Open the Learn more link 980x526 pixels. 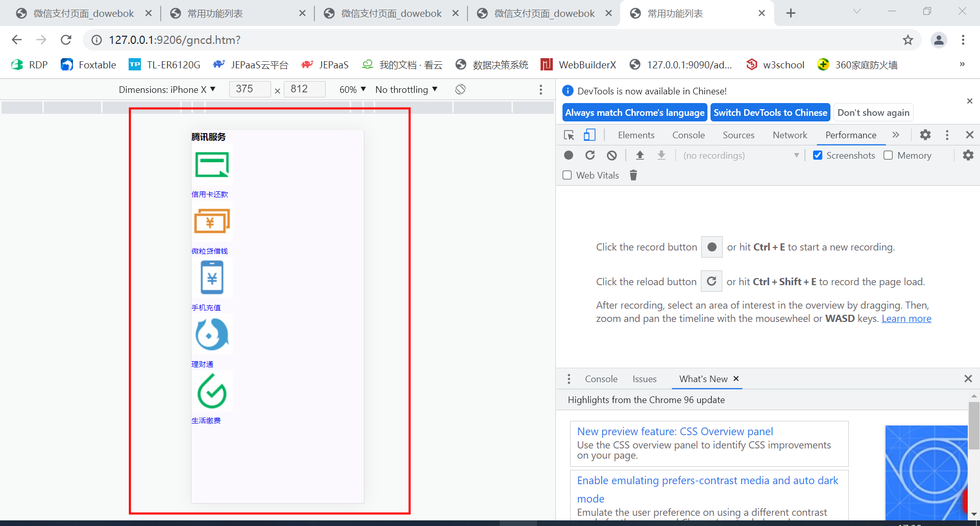tap(906, 318)
